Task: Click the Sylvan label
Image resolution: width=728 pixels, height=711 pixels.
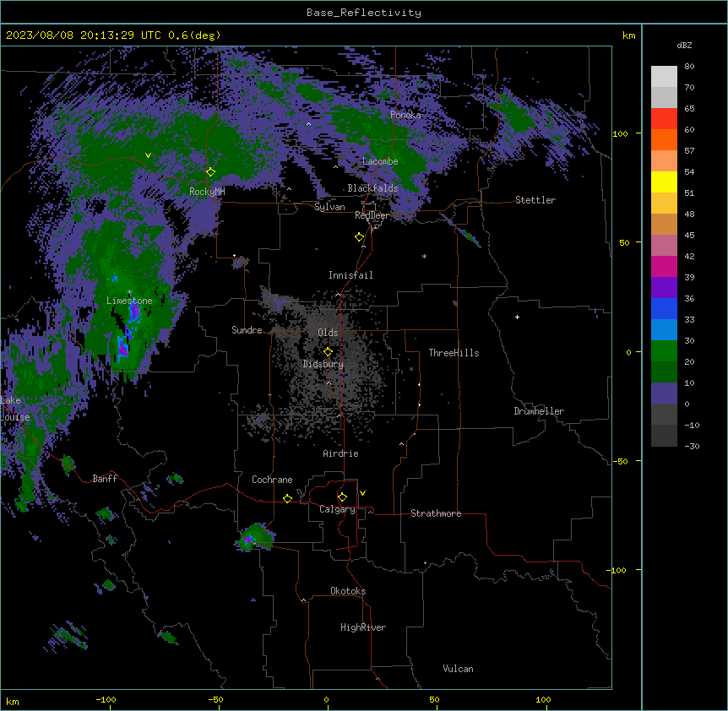Action: (x=329, y=207)
